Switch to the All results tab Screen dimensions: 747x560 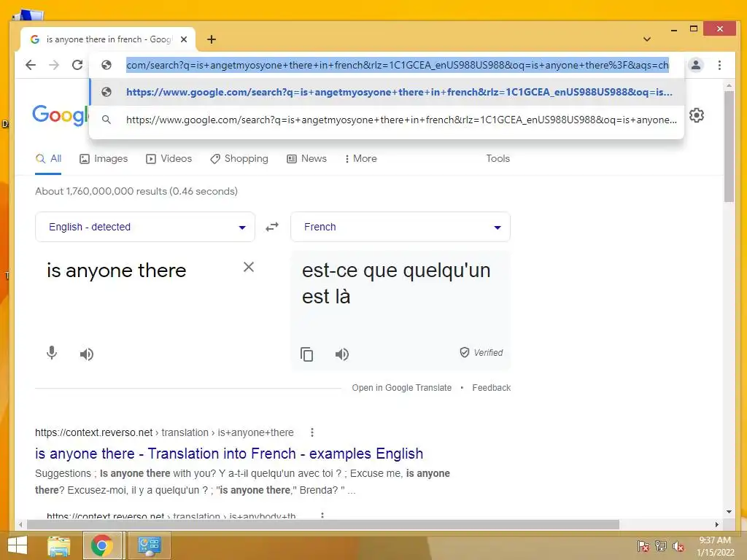(48, 158)
